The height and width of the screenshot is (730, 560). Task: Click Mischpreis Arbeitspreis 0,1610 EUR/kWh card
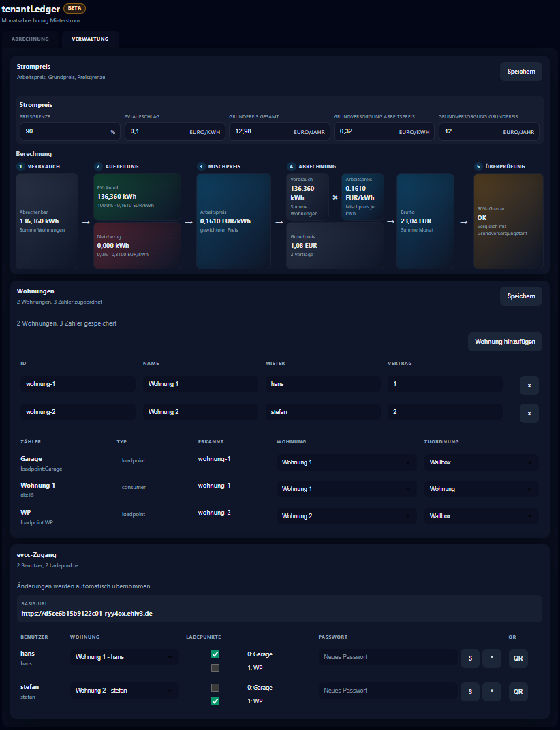click(x=234, y=221)
